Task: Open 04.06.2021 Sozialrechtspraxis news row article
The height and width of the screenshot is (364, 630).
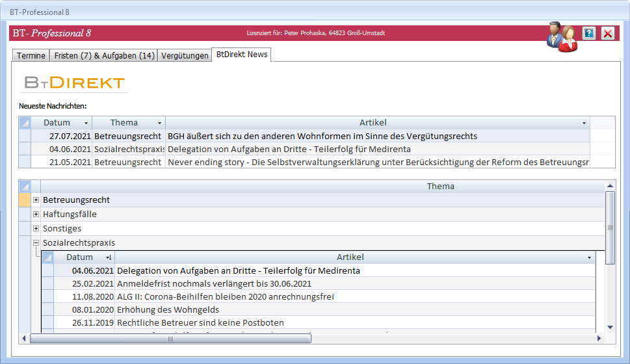Action: [x=289, y=149]
